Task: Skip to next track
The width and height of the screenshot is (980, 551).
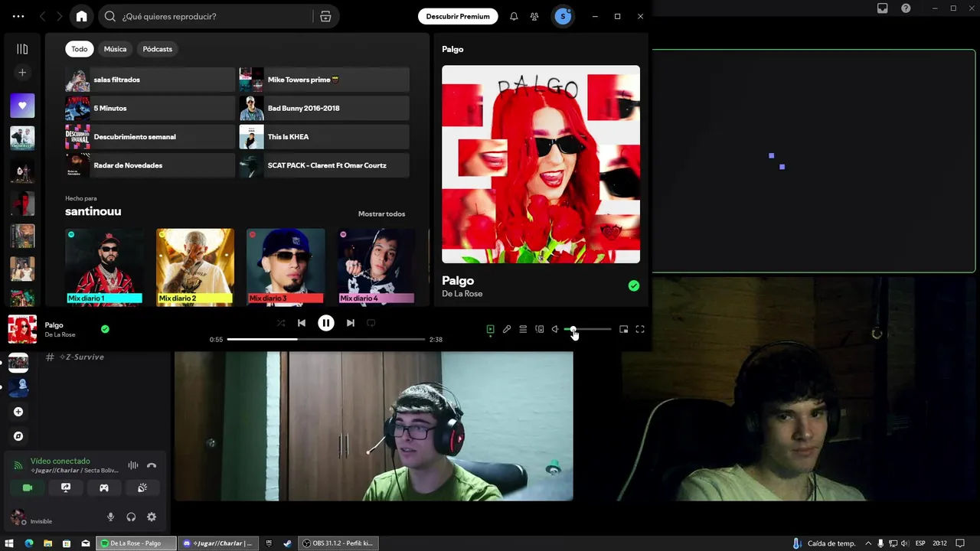Action: coord(351,323)
